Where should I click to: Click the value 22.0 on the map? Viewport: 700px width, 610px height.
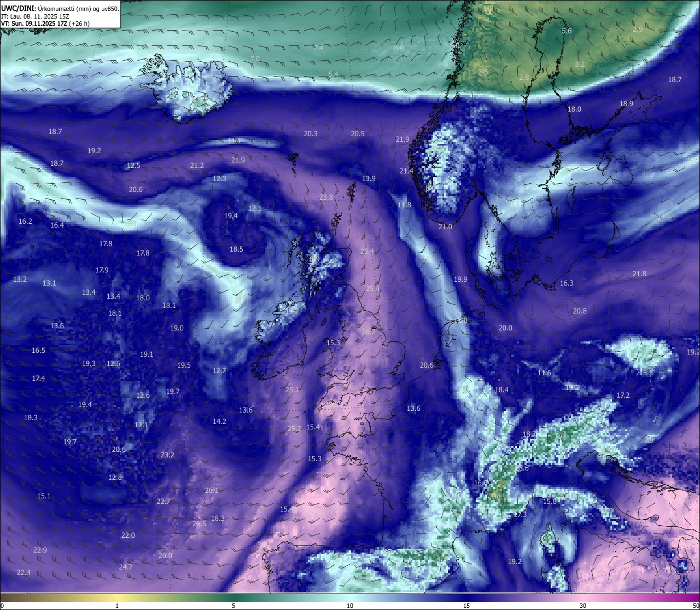pos(128,535)
